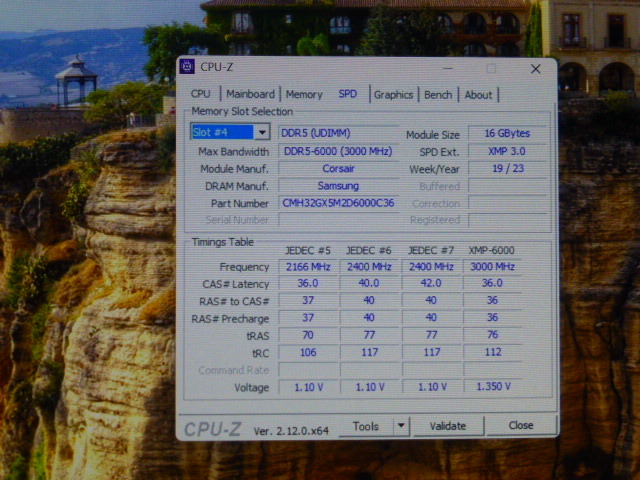The image size is (640, 480).
Task: Select the tRC value 106
Action: tap(308, 352)
